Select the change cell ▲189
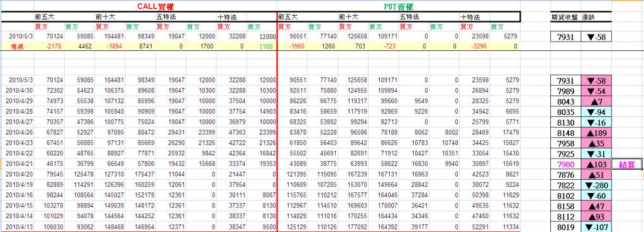 pyautogui.click(x=596, y=133)
